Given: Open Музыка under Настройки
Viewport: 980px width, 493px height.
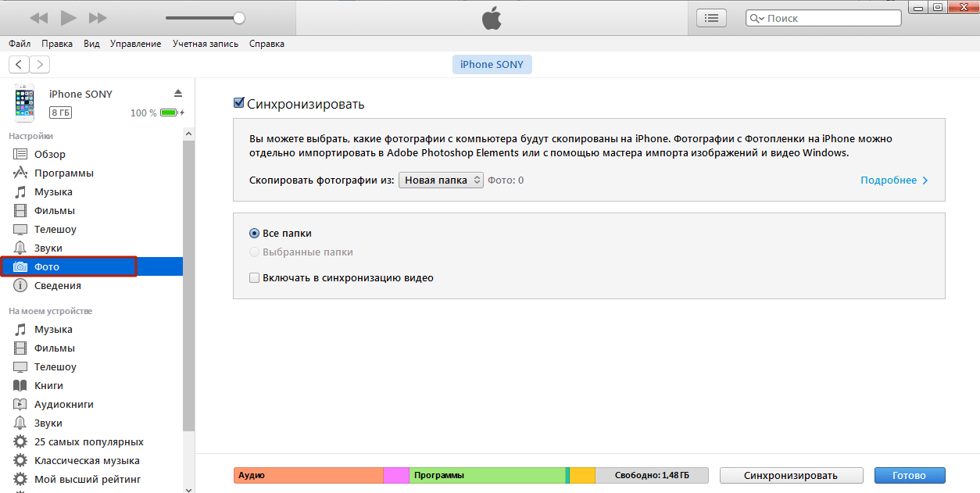Looking at the screenshot, I should point(91,191).
